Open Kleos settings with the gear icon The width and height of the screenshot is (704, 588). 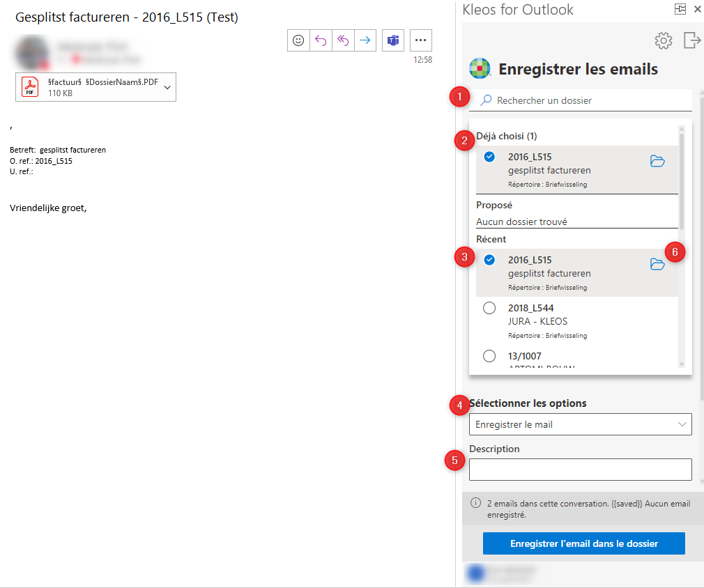[663, 40]
